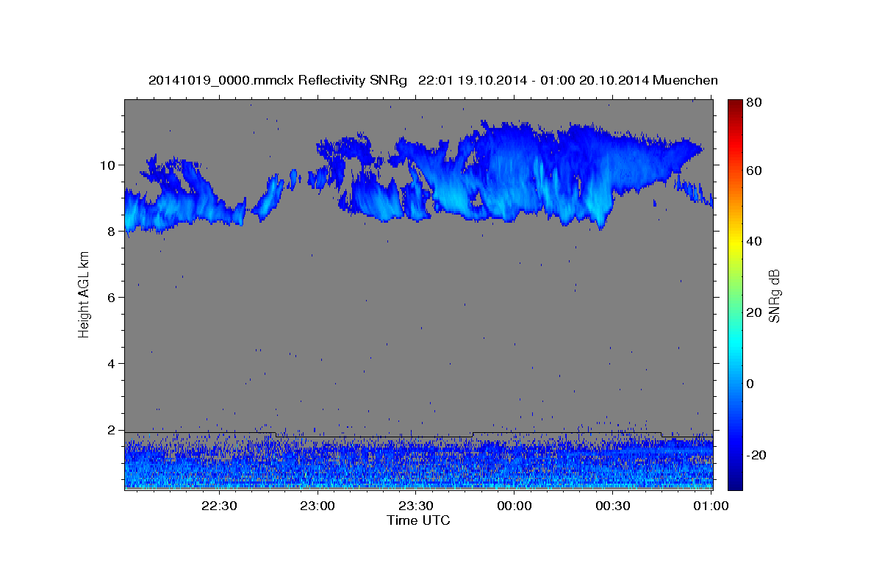The width and height of the screenshot is (882, 588).
Task: Click the colorbar value label 20
Action: (756, 312)
